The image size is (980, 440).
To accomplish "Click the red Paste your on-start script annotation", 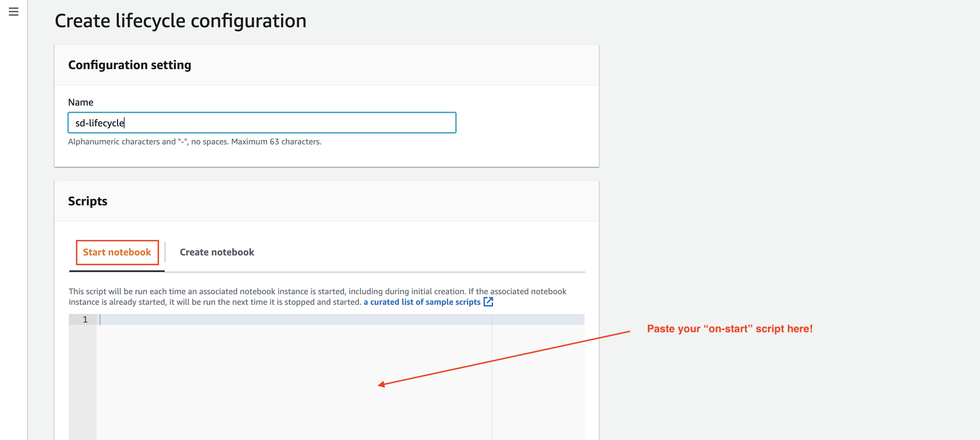I will pyautogui.click(x=729, y=329).
